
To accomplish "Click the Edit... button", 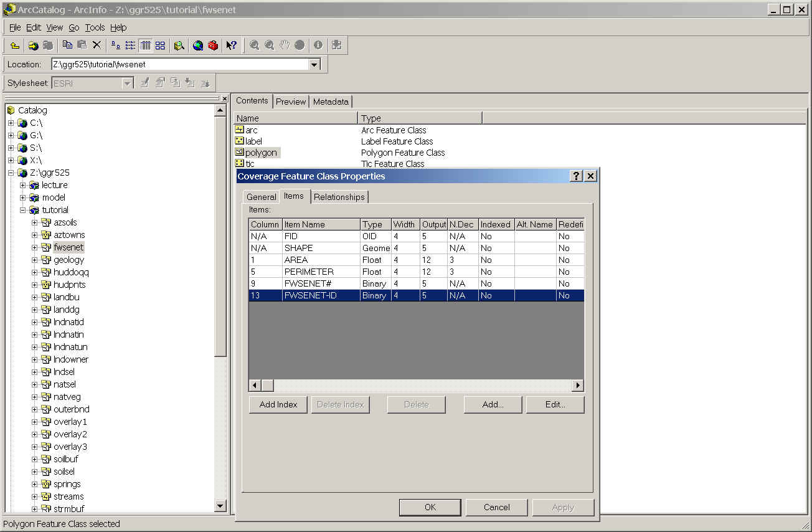I will pyautogui.click(x=555, y=404).
